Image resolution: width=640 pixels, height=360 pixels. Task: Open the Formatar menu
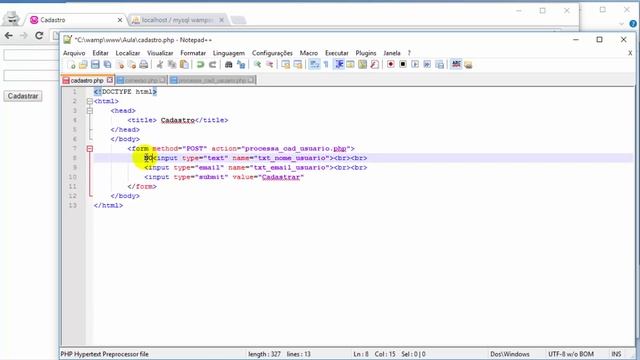[193, 53]
